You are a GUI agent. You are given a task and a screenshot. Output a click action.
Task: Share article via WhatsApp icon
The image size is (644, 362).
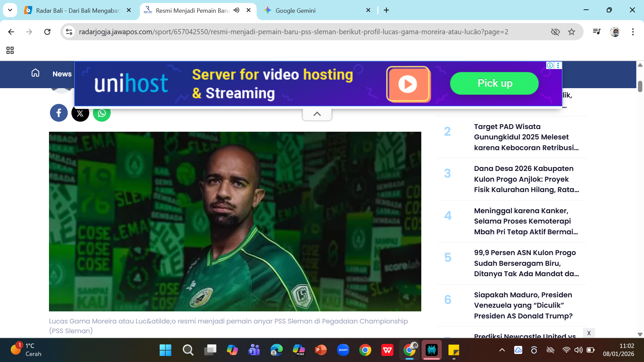click(102, 113)
